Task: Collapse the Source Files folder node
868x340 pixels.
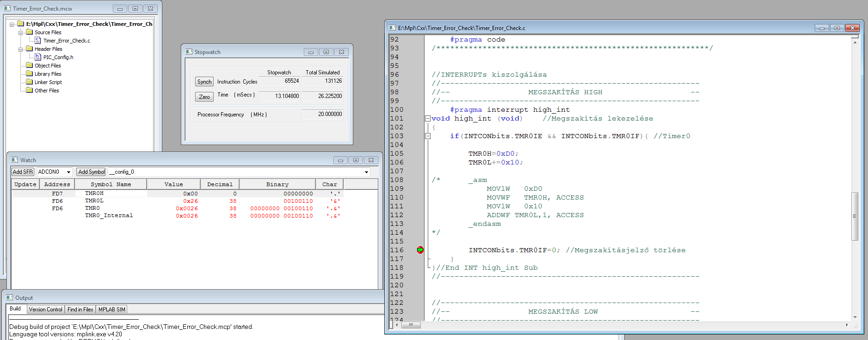Action: tap(20, 33)
